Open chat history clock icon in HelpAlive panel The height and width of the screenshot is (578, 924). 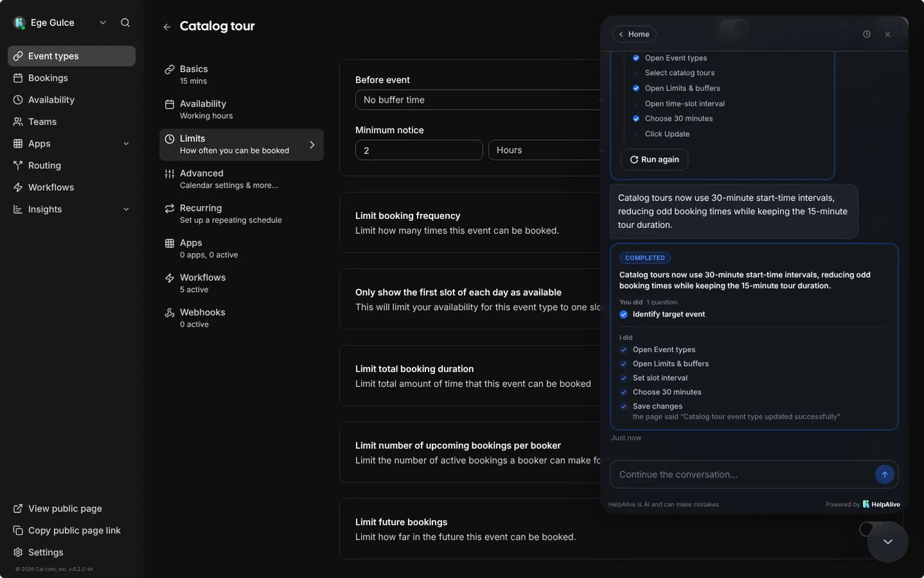coord(867,34)
